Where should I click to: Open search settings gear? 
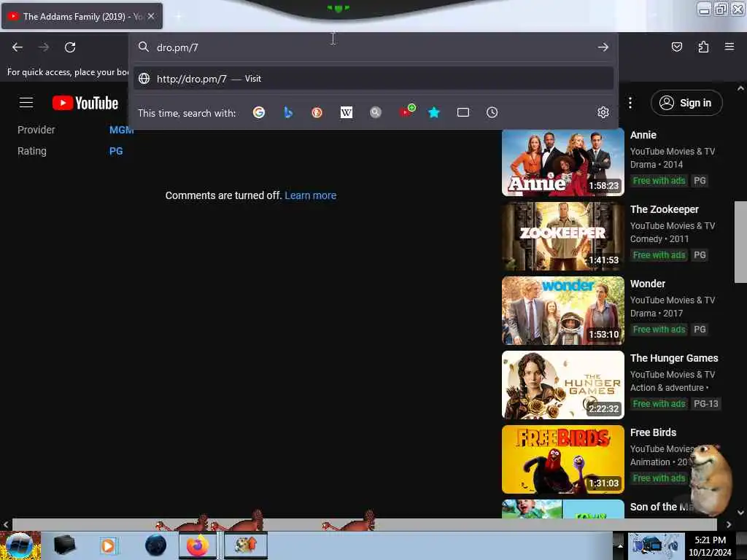point(603,112)
